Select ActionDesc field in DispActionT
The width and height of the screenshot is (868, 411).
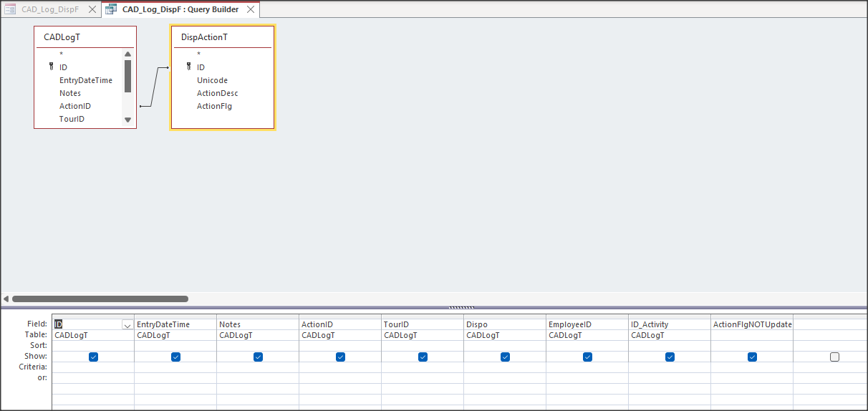click(218, 93)
